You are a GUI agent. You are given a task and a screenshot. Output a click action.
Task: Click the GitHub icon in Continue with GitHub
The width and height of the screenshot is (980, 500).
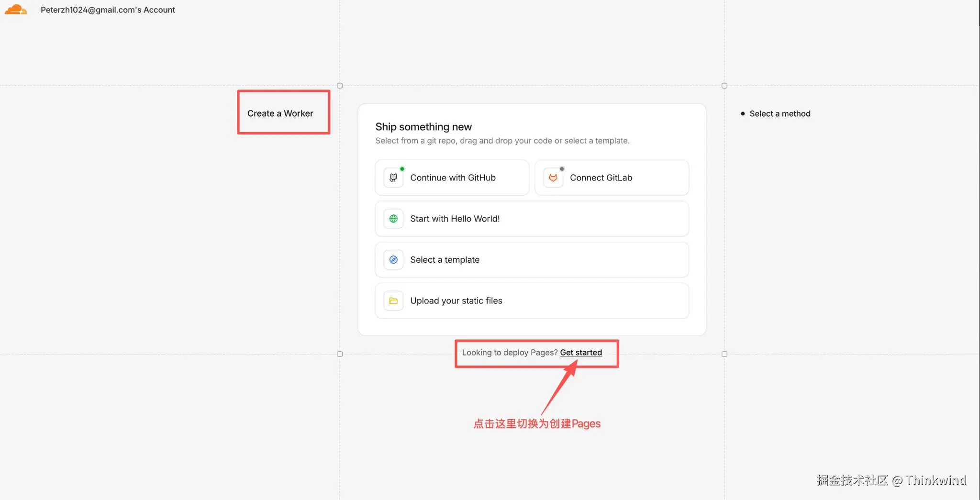(x=393, y=178)
